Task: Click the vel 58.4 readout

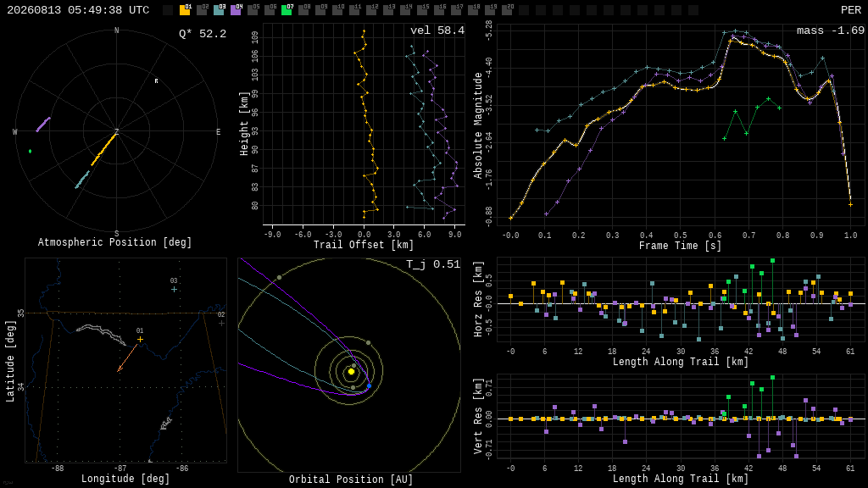Action: point(437,30)
